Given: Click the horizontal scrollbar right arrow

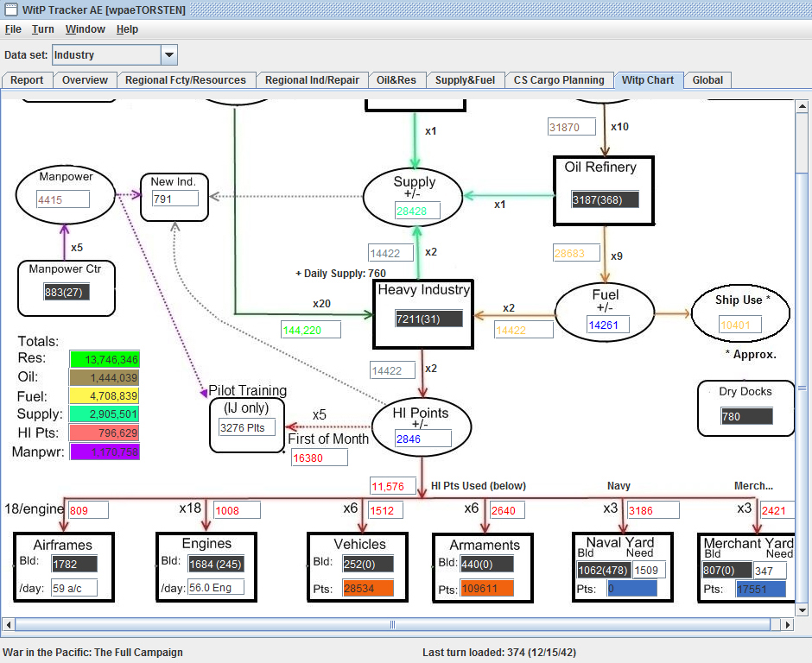Looking at the screenshot, I should [x=787, y=625].
